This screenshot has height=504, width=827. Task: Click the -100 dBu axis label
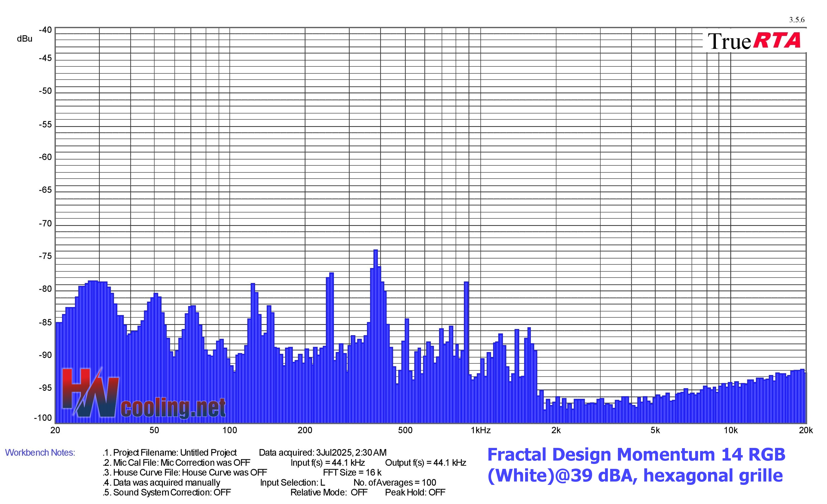[43, 418]
